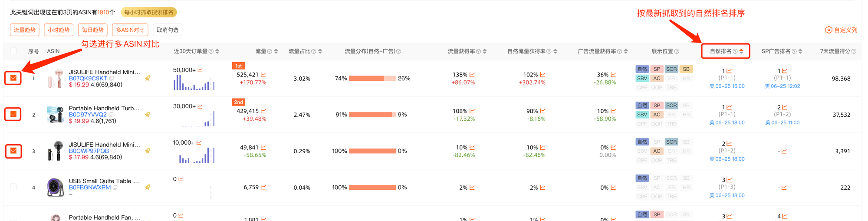Toggle the select-all checkbox in table header
This screenshot has height=221, width=868.
[13, 51]
